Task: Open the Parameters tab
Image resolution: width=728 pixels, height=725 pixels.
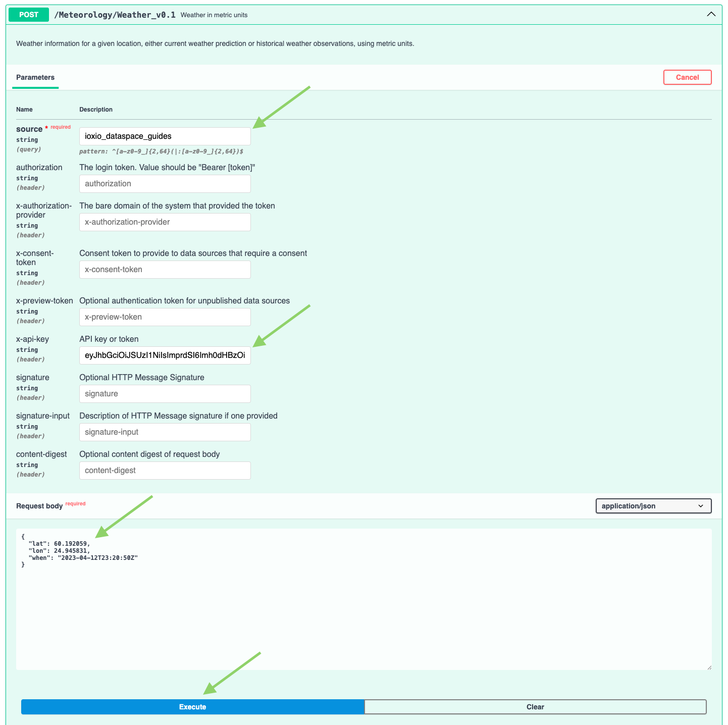Action: click(35, 77)
